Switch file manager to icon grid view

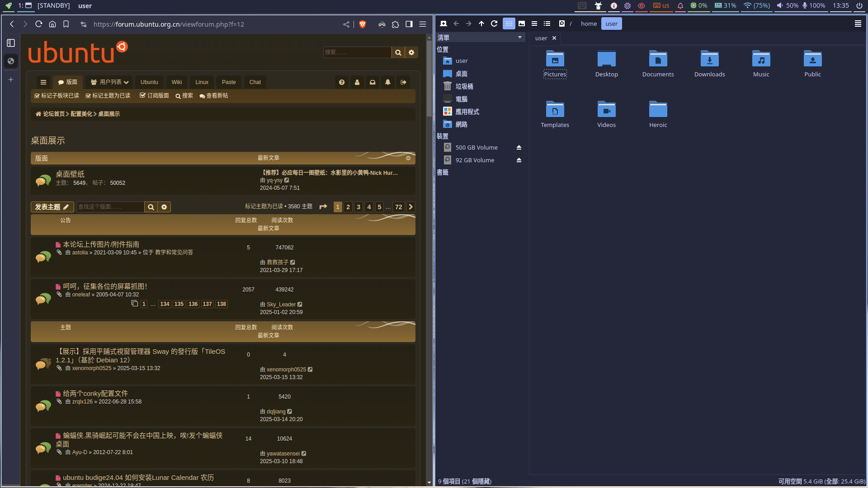tap(509, 23)
